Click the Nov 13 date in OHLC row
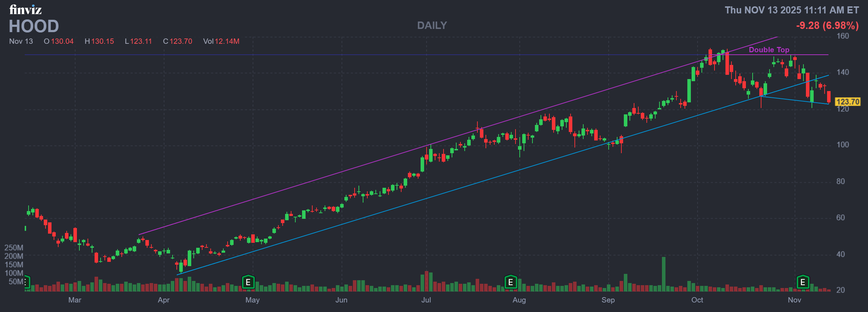868x312 pixels. tap(21, 41)
